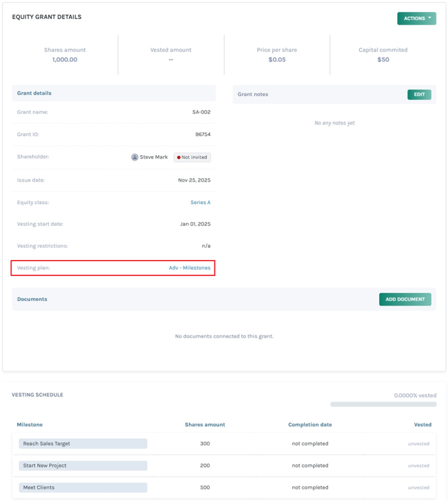Click the Not invited status badge
The height and width of the screenshot is (502, 448).
192,157
